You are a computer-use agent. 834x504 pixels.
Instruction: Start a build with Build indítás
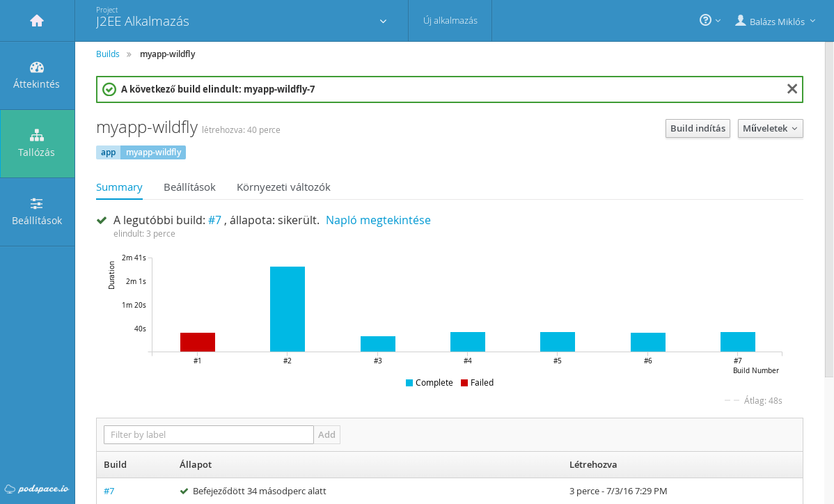pos(698,128)
